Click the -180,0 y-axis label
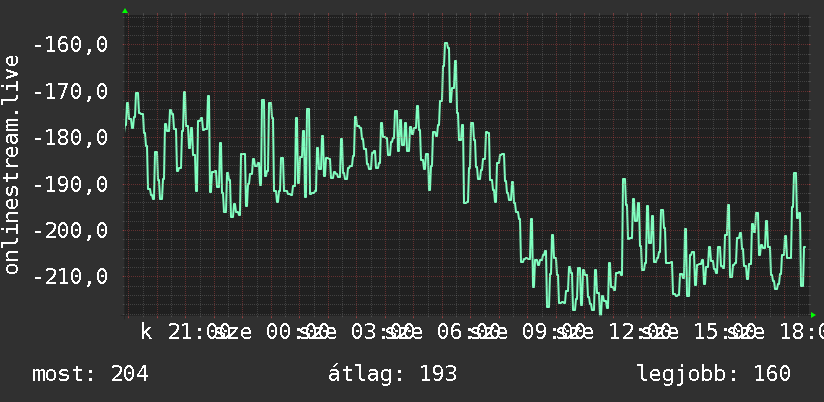824x402 pixels. tap(70, 138)
